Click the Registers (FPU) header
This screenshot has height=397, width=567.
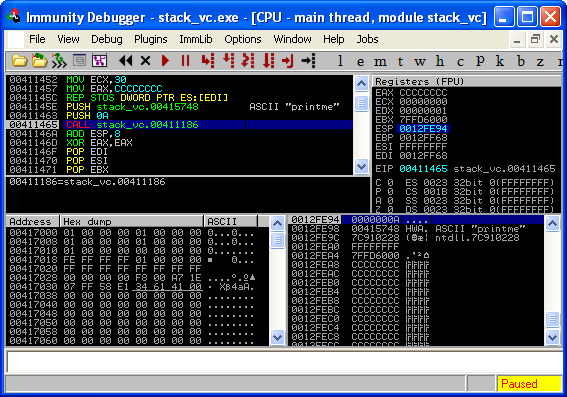coord(467,81)
